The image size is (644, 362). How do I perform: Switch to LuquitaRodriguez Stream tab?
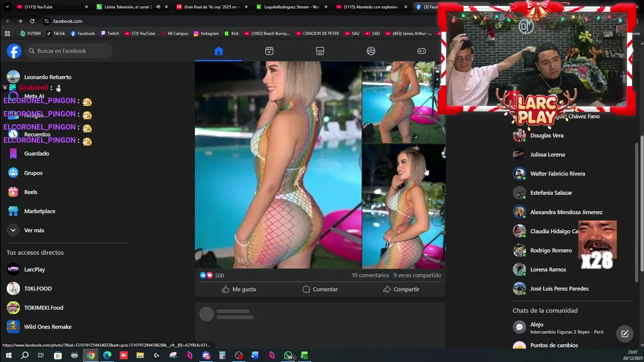pos(292,7)
